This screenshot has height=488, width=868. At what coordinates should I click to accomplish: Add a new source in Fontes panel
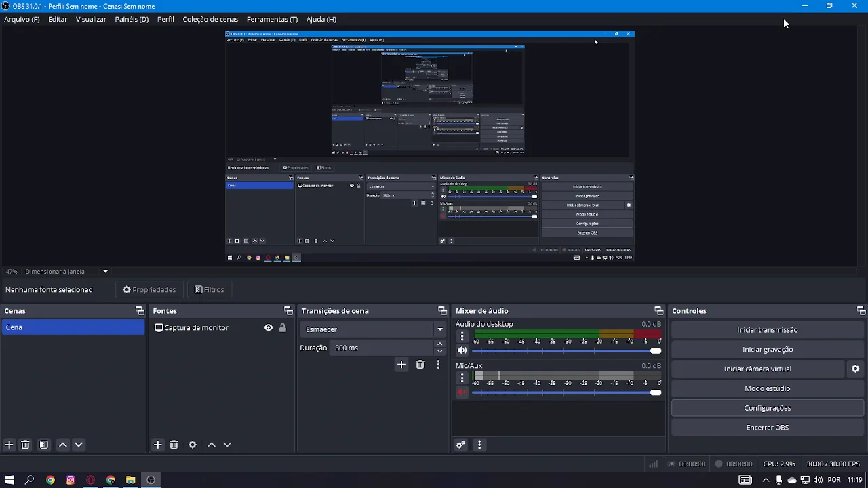click(158, 445)
